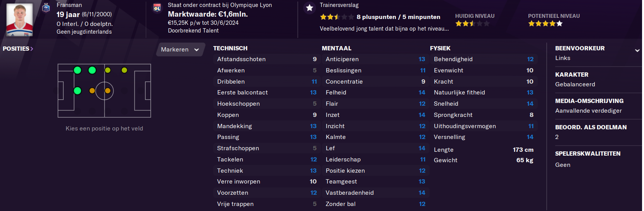
Task: Select the left winger position dot
Action: coord(124,70)
